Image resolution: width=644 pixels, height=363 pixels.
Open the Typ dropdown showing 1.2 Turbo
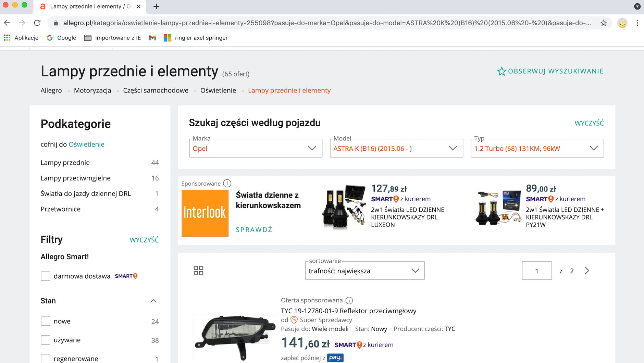(x=537, y=148)
